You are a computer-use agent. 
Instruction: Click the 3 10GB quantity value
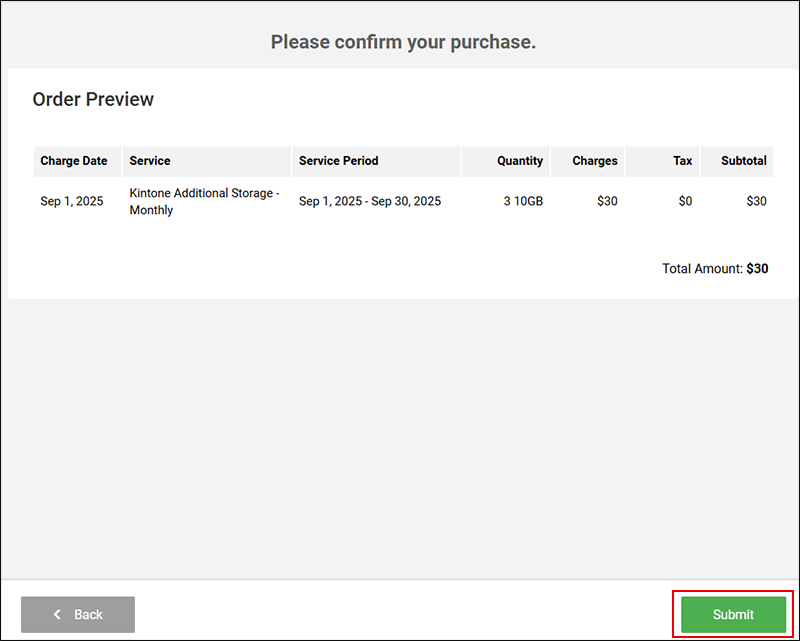pyautogui.click(x=523, y=201)
